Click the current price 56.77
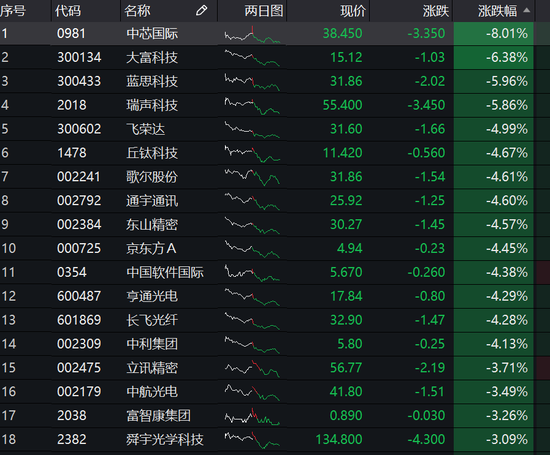This screenshot has width=550, height=455. point(346,368)
